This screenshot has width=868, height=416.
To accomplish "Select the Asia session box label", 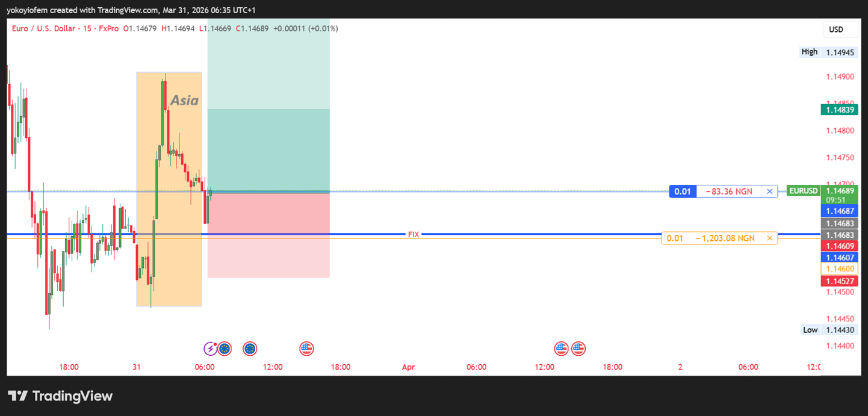I will click(184, 101).
